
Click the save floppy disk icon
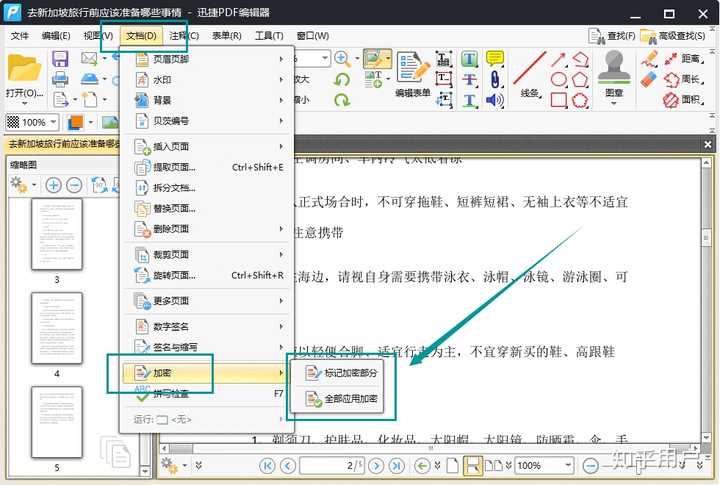pos(60,59)
